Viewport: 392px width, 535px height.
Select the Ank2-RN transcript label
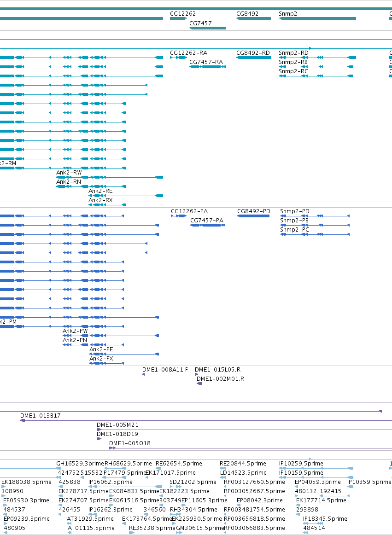(69, 182)
